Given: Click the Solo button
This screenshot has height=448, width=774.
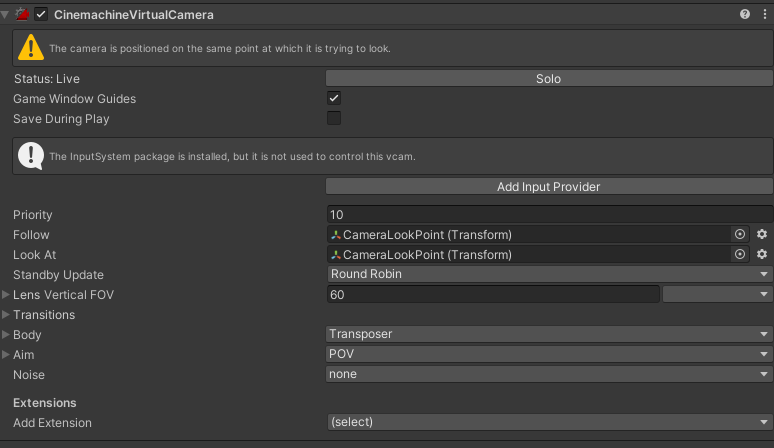Looking at the screenshot, I should click(x=548, y=79).
